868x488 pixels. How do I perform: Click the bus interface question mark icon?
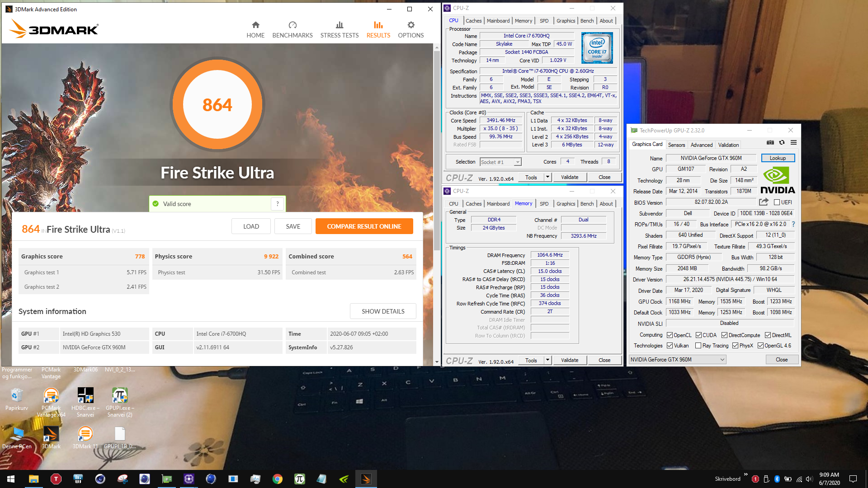(x=793, y=224)
